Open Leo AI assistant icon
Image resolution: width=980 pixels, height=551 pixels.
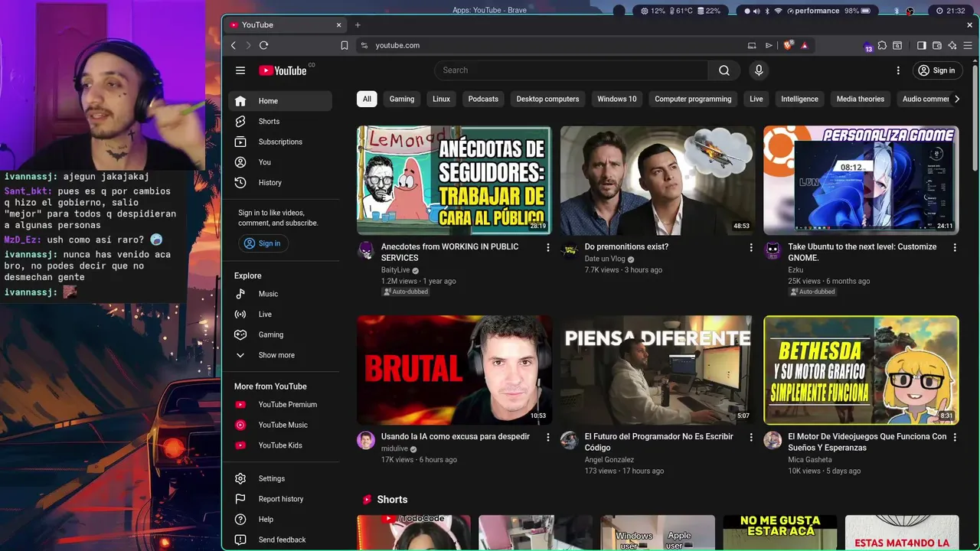(x=952, y=45)
